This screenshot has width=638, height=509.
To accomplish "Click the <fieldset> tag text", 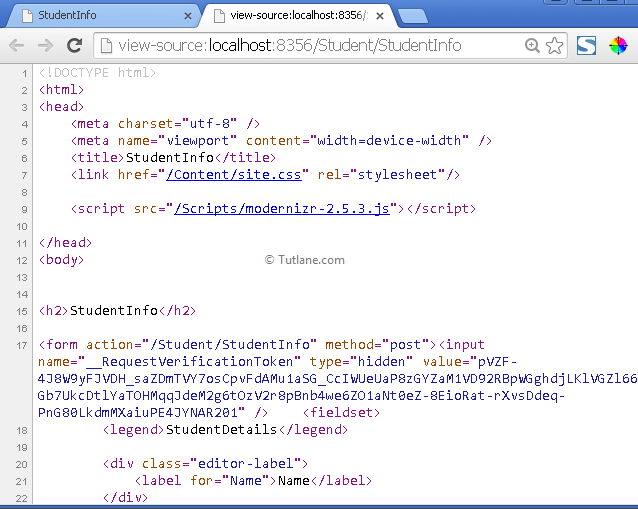I will tap(342, 413).
